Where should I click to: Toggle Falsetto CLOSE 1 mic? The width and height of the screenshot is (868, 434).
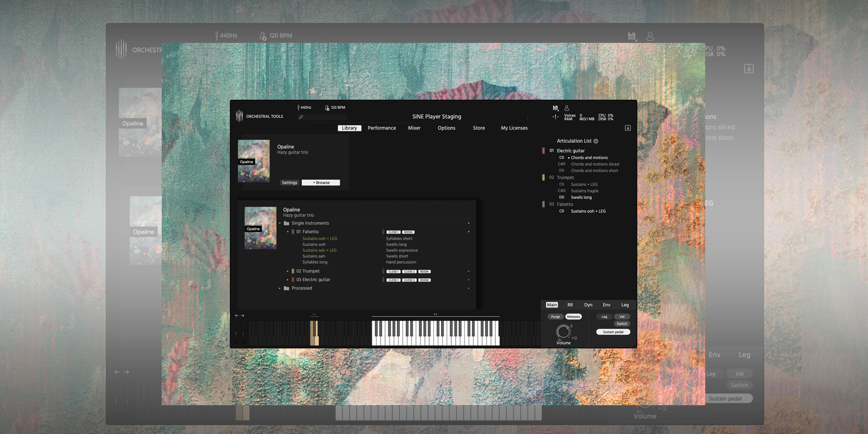click(x=393, y=232)
